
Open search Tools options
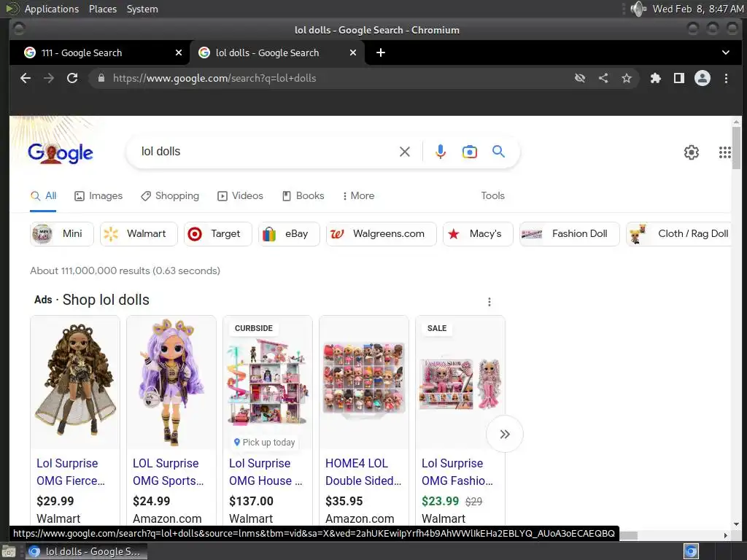pyautogui.click(x=492, y=195)
